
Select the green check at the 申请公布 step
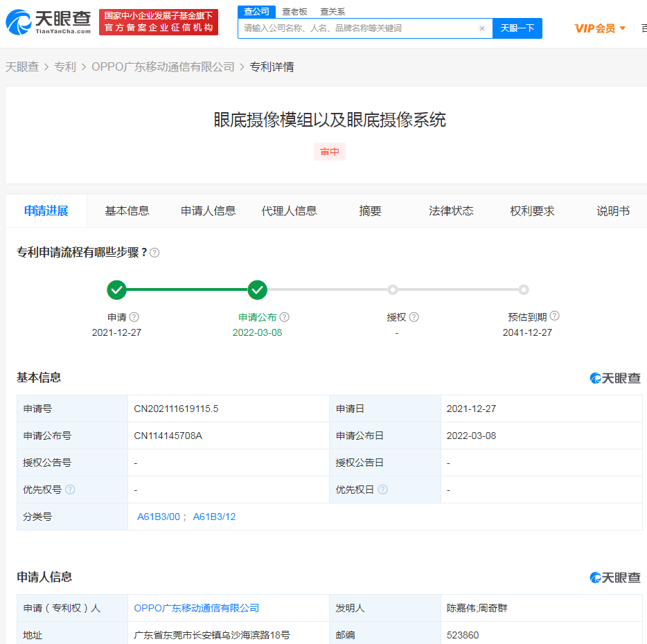[258, 290]
